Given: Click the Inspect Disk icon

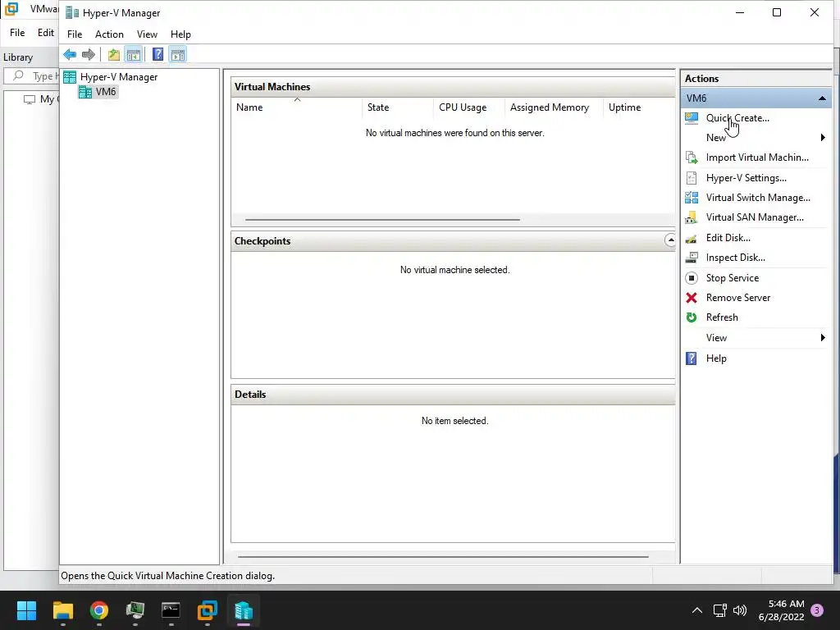Looking at the screenshot, I should point(692,258).
